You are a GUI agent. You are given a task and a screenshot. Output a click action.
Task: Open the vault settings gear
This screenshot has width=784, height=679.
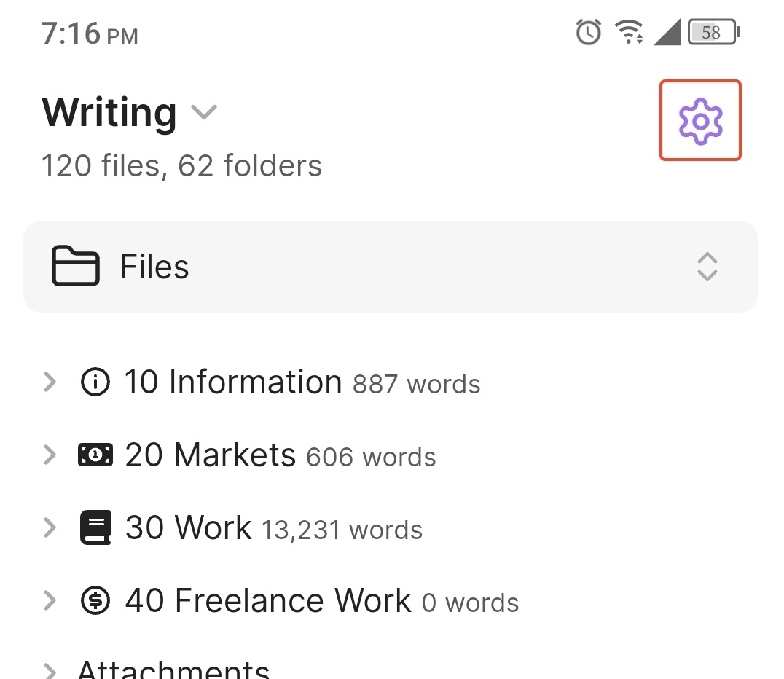tap(700, 120)
